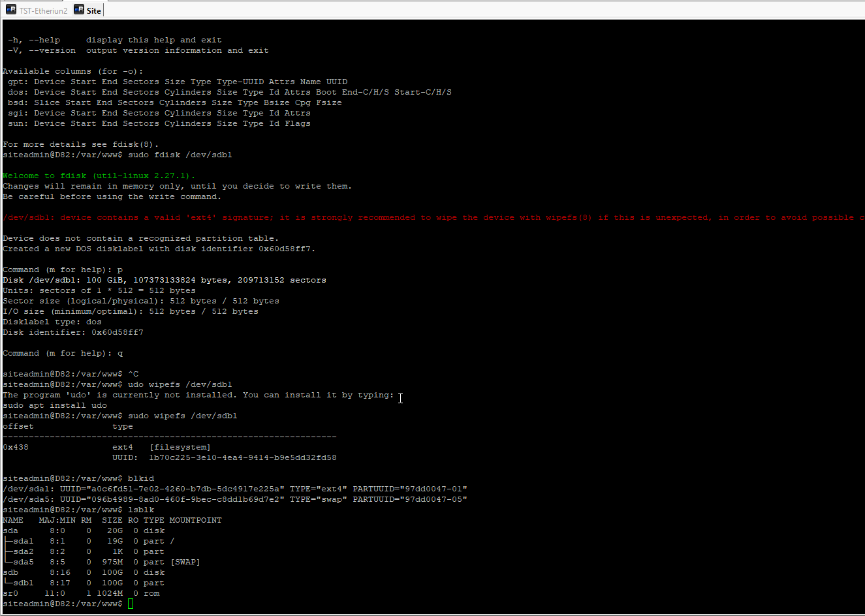
Task: Click the 'sda5' [SWAP] row in lsblk
Action: pos(102,562)
